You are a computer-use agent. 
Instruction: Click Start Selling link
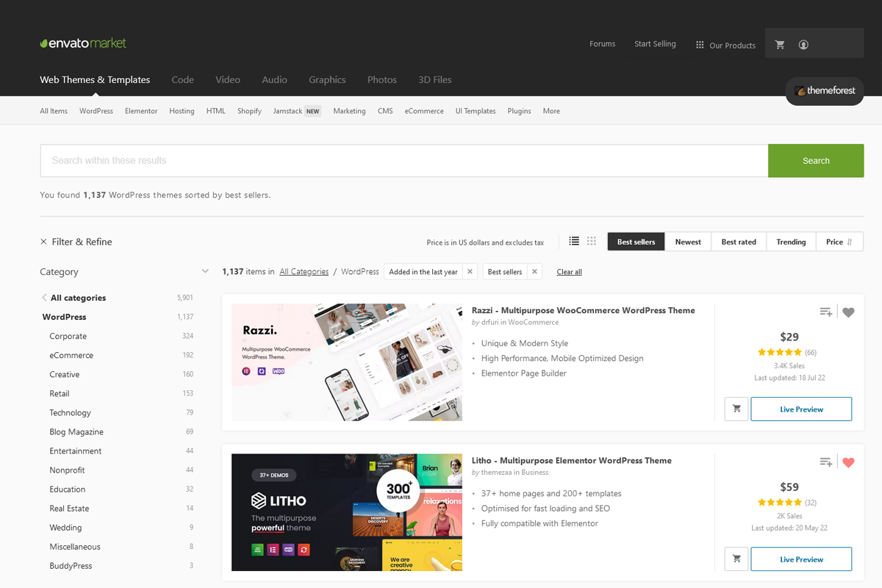(655, 44)
